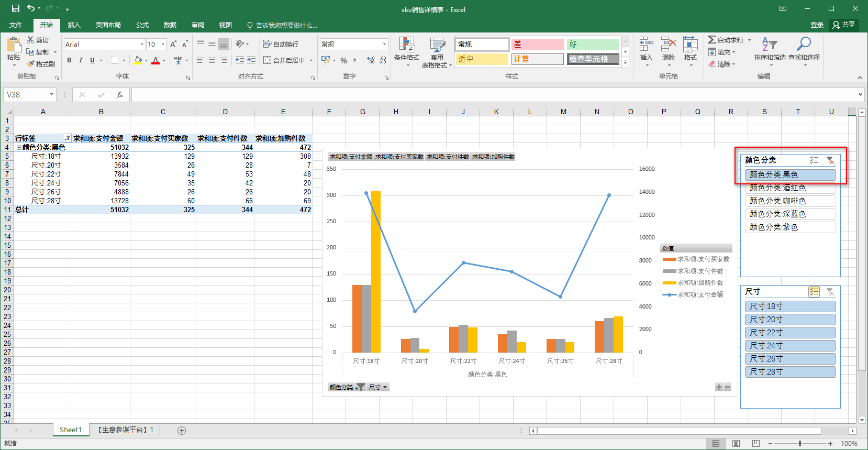Switch to the 数据 (Data) tab
The width and height of the screenshot is (868, 450).
pos(170,25)
